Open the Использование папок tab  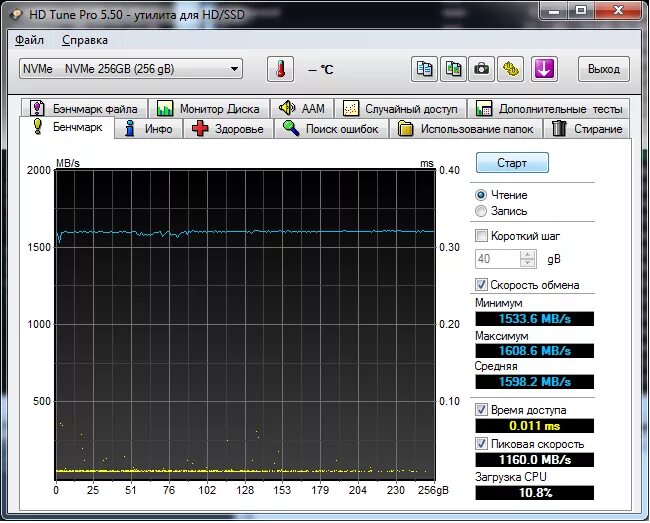(x=466, y=129)
